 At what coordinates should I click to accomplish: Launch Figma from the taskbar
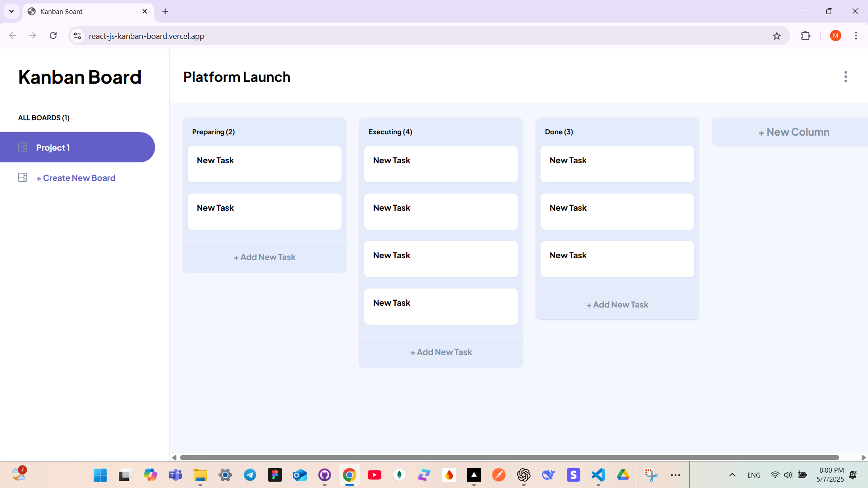tap(275, 475)
